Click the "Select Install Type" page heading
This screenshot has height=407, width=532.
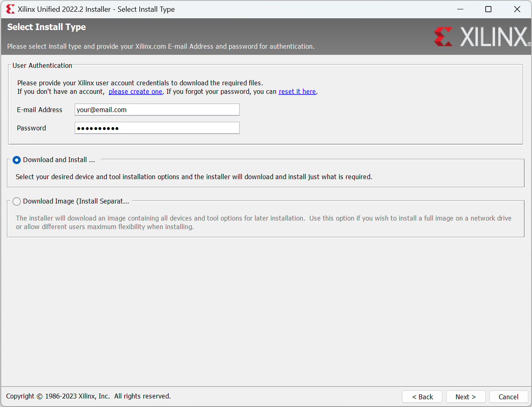pyautogui.click(x=46, y=27)
